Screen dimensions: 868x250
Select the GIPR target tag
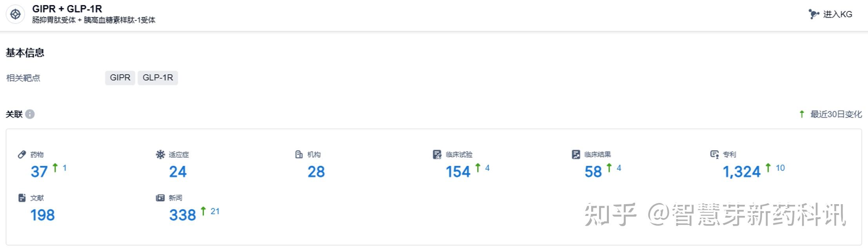(x=120, y=78)
